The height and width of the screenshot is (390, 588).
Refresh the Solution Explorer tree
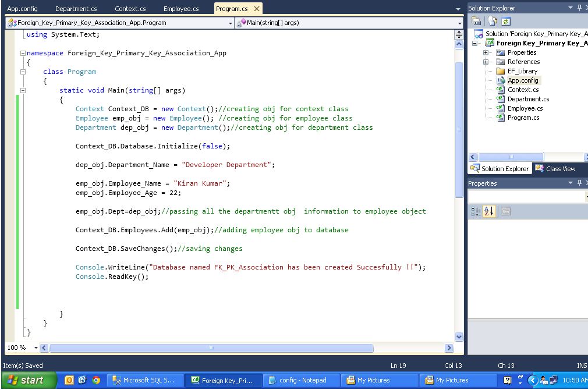505,22
